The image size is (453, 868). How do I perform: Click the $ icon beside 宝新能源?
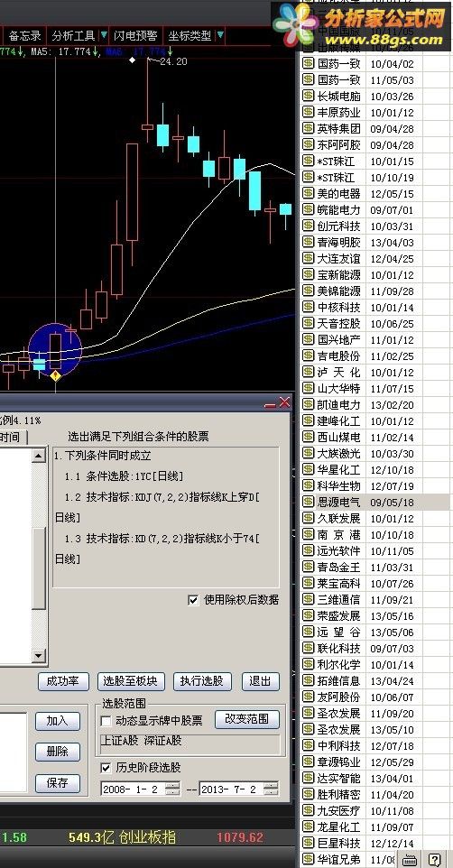[308, 274]
